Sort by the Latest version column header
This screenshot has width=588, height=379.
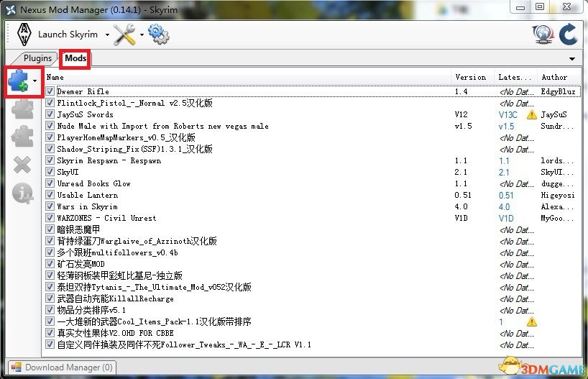tap(515, 77)
